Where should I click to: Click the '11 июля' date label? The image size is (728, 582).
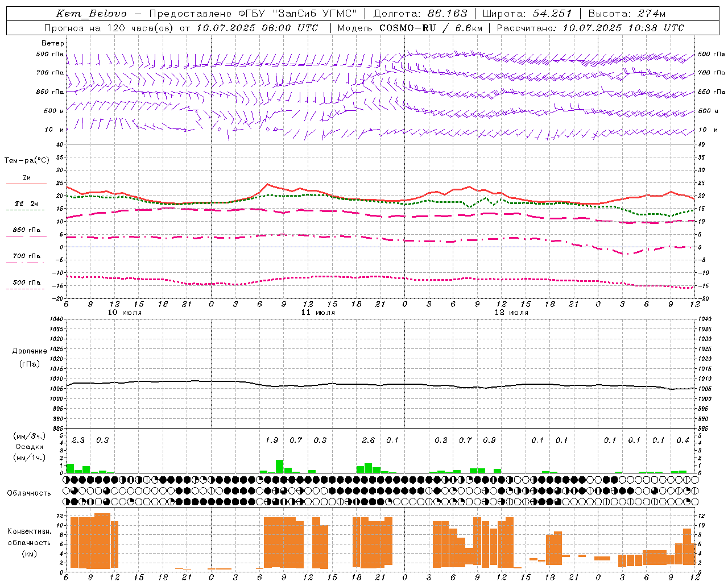(318, 312)
